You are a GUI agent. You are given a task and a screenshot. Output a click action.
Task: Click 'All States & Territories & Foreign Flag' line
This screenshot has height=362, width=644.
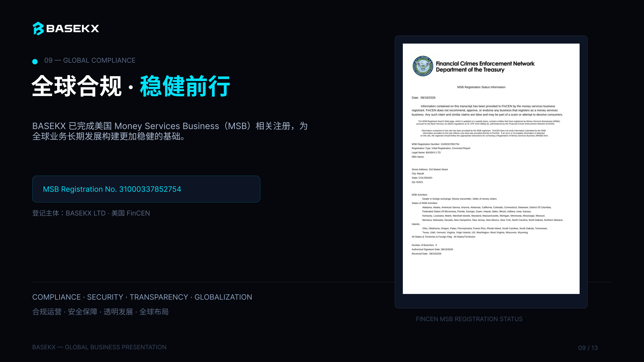[443, 237]
